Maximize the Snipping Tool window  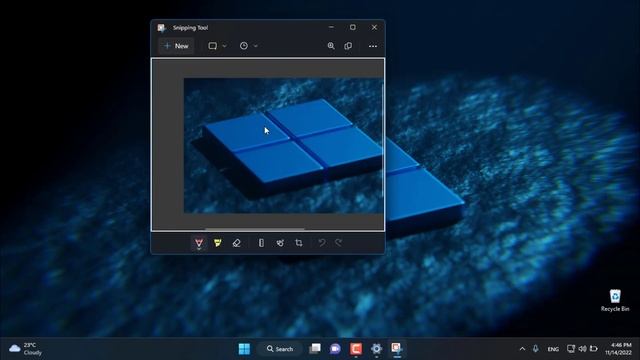353,27
